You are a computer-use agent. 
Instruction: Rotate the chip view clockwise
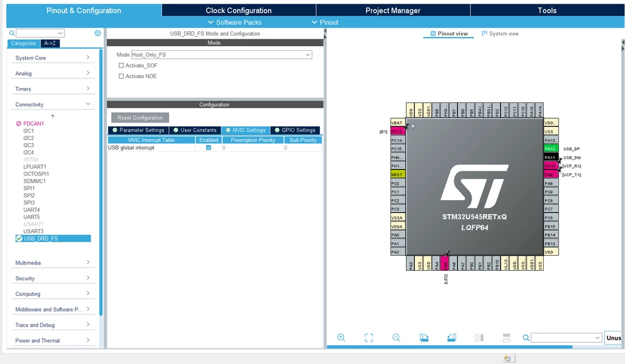(424, 338)
